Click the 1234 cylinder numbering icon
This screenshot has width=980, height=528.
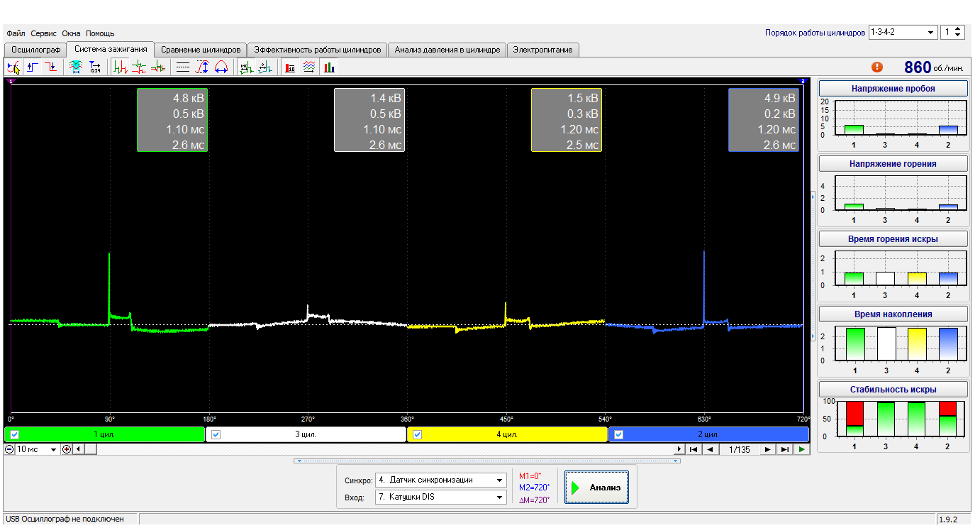tap(95, 67)
